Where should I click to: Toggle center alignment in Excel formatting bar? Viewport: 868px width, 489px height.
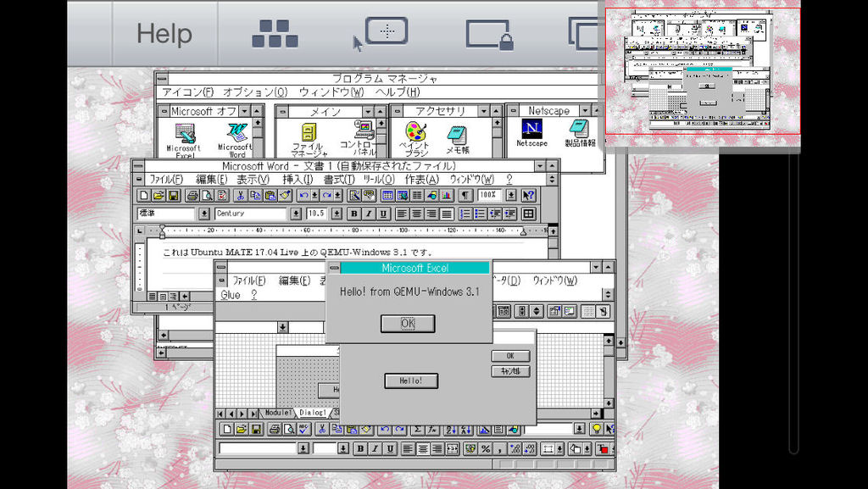[424, 448]
